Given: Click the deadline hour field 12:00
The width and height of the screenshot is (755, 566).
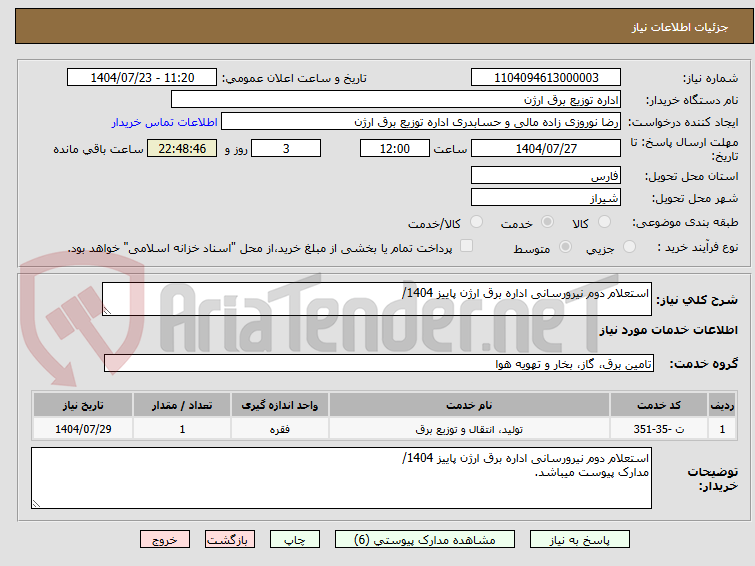Looking at the screenshot, I should point(395,148).
